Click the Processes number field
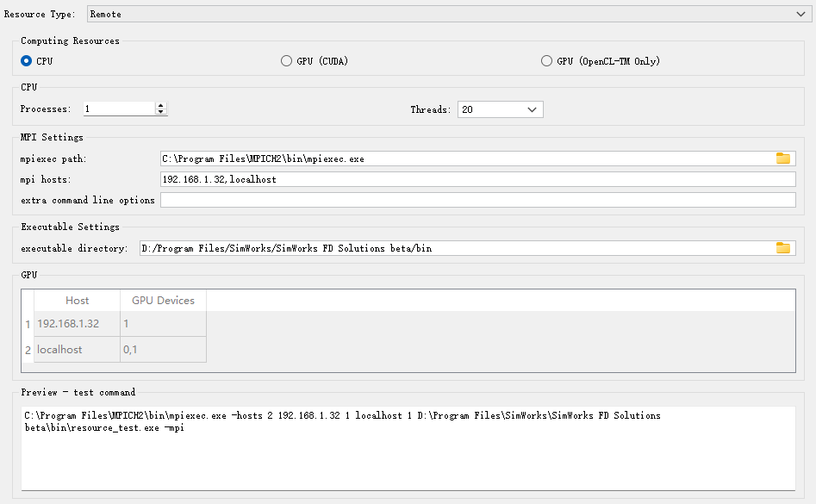Image resolution: width=816 pixels, height=504 pixels. point(119,109)
